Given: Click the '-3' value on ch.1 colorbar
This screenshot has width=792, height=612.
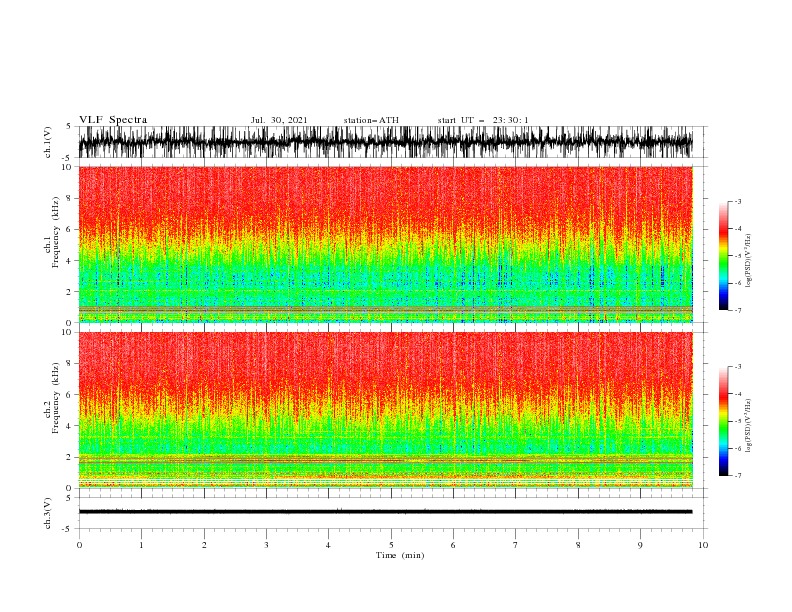Looking at the screenshot, I should (738, 201).
